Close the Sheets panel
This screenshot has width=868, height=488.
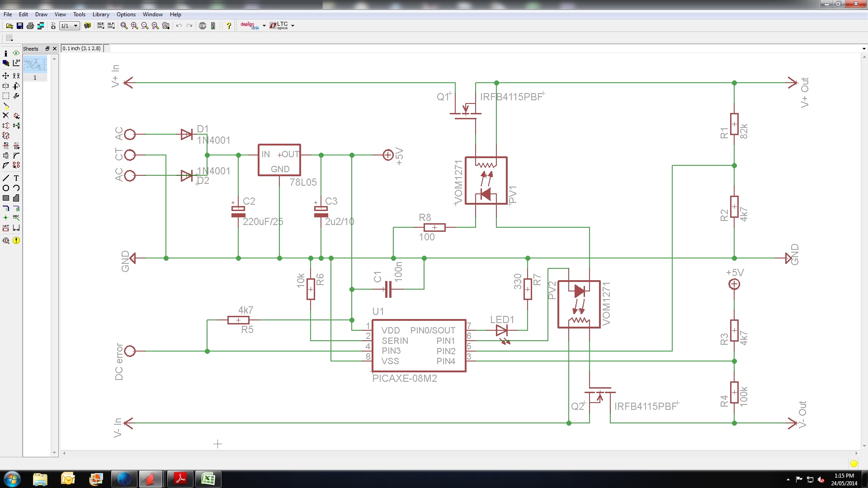coord(55,49)
